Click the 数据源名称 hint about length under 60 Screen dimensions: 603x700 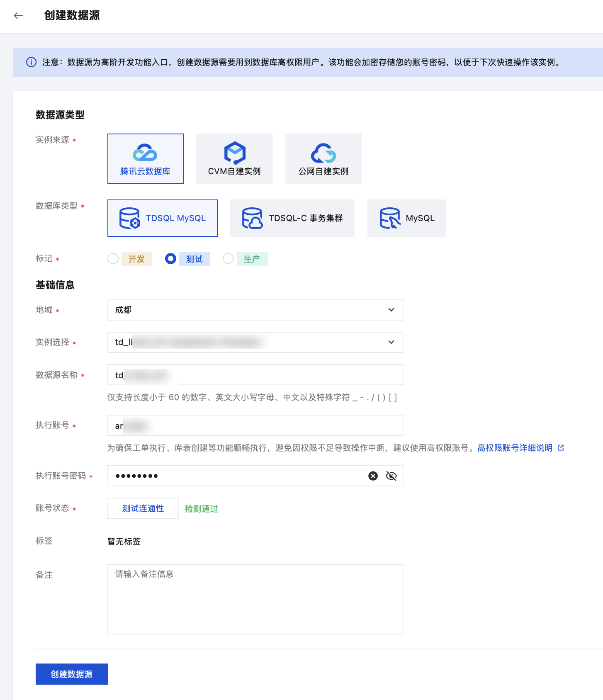click(x=252, y=398)
